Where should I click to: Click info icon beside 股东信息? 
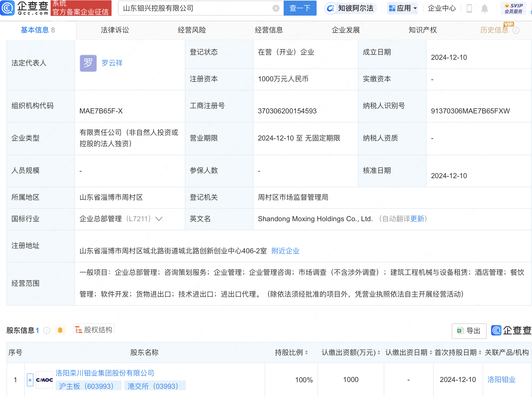[x=46, y=330]
